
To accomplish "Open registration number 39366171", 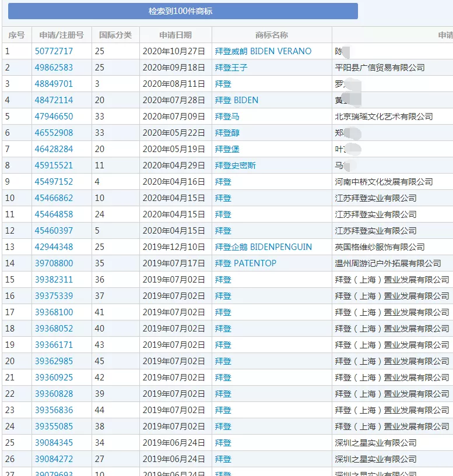I will click(54, 345).
